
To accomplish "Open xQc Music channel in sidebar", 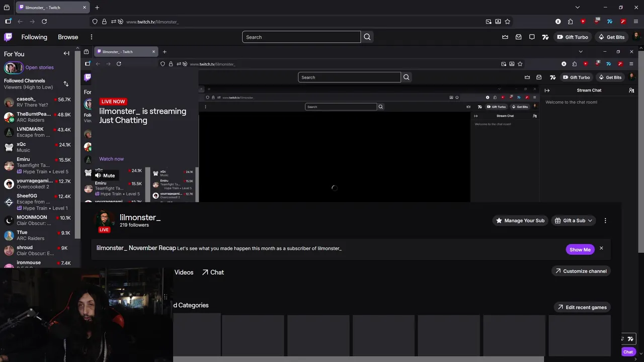I will [38, 147].
